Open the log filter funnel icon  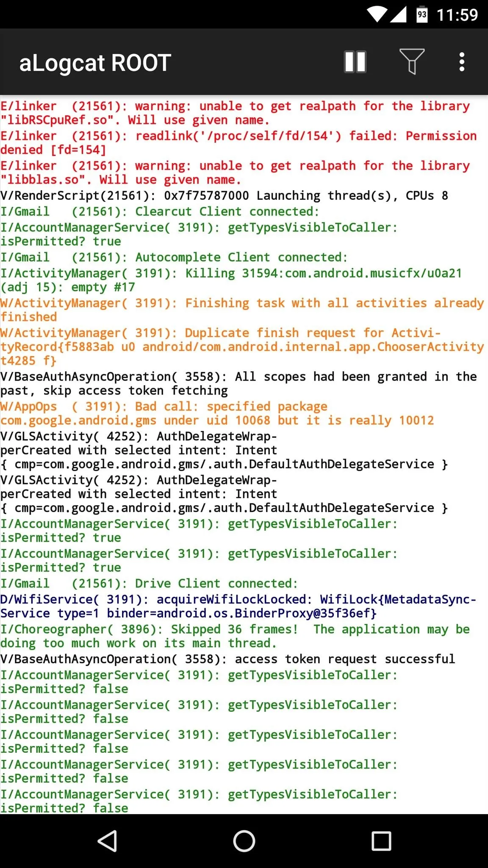click(412, 62)
